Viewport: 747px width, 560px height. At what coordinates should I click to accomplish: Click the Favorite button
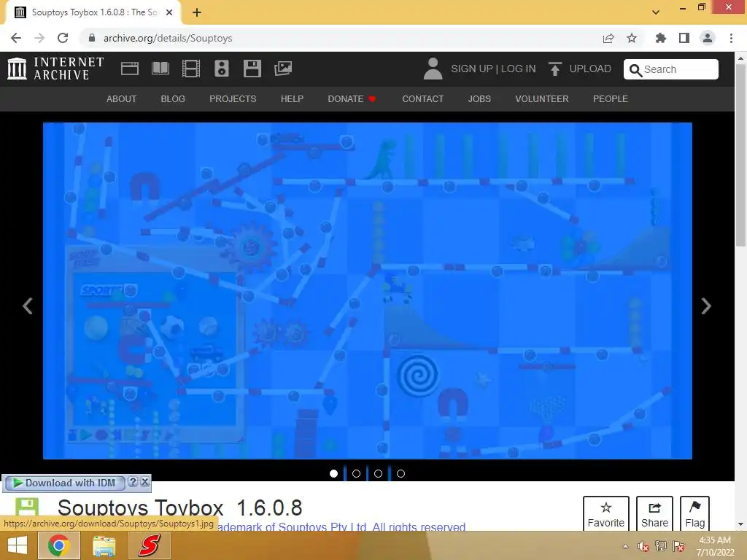point(606,513)
